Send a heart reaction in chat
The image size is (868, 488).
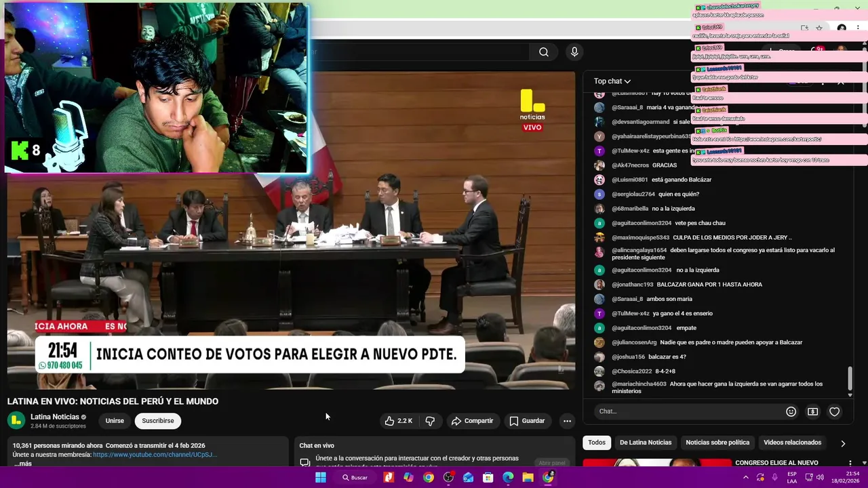click(835, 411)
